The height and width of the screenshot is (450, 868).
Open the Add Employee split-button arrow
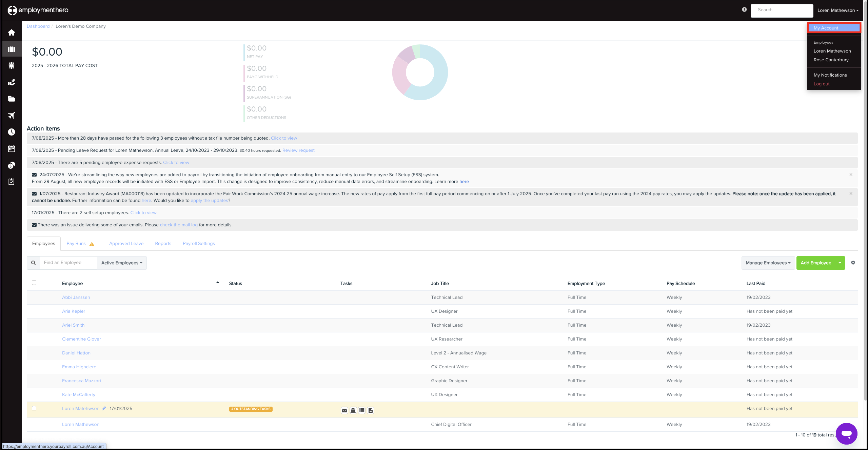click(840, 263)
